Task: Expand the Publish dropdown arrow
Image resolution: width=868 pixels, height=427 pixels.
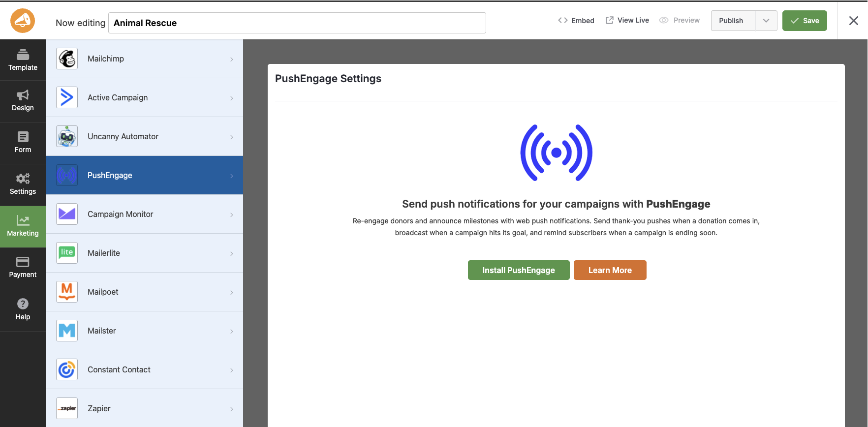Action: pyautogui.click(x=766, y=21)
